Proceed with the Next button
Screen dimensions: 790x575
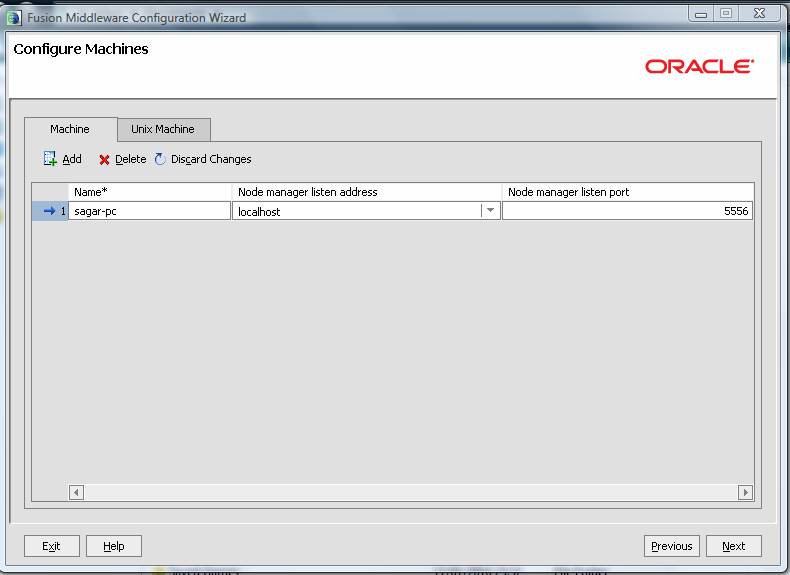(734, 546)
